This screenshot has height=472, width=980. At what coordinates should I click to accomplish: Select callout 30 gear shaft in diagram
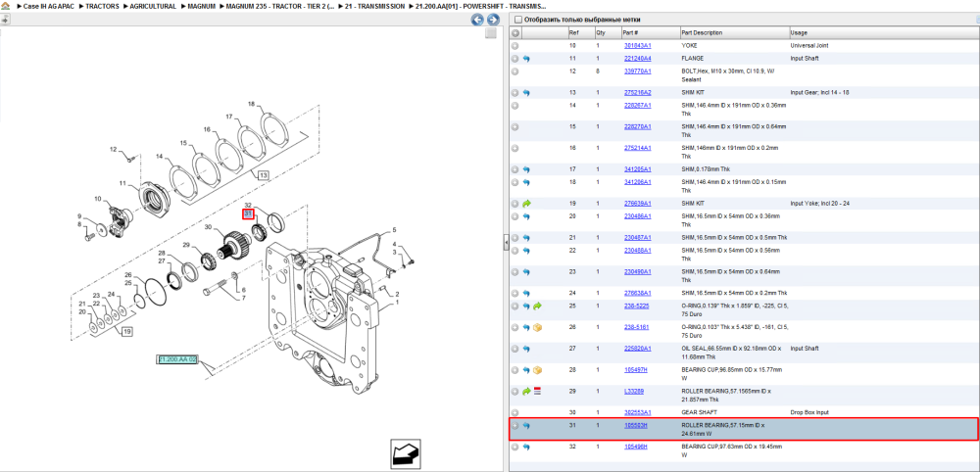click(208, 227)
